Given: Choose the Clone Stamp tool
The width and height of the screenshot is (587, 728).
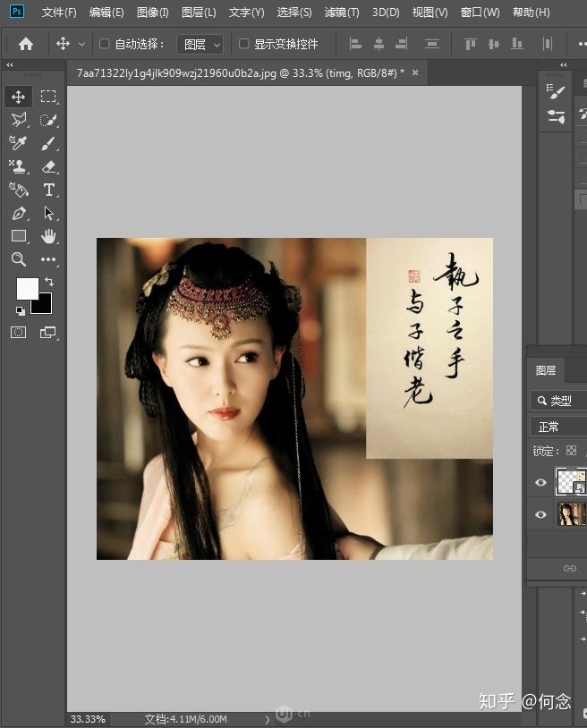Looking at the screenshot, I should 19,166.
